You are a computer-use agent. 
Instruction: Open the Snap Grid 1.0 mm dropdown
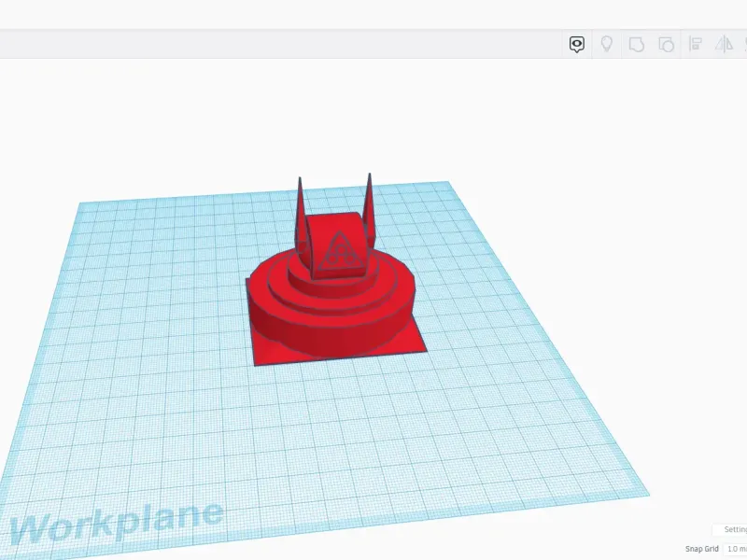pyautogui.click(x=735, y=549)
